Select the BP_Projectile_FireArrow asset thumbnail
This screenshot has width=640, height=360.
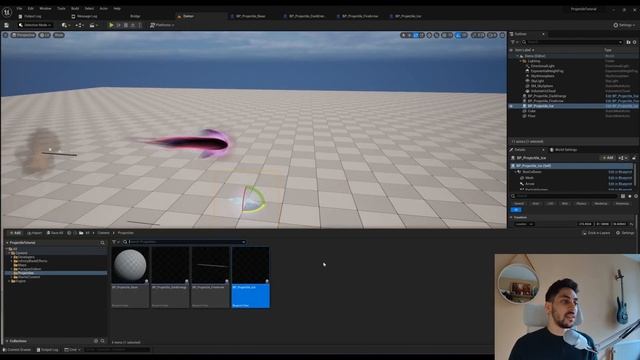210,265
